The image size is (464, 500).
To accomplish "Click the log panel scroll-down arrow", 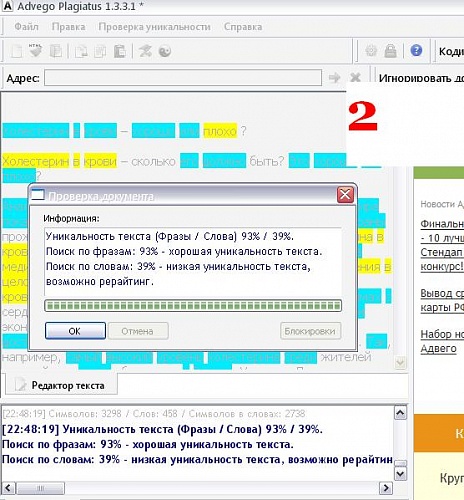I will coord(400,474).
